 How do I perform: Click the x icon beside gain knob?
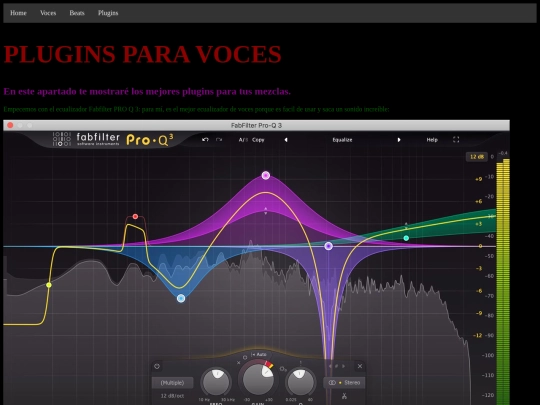click(238, 363)
